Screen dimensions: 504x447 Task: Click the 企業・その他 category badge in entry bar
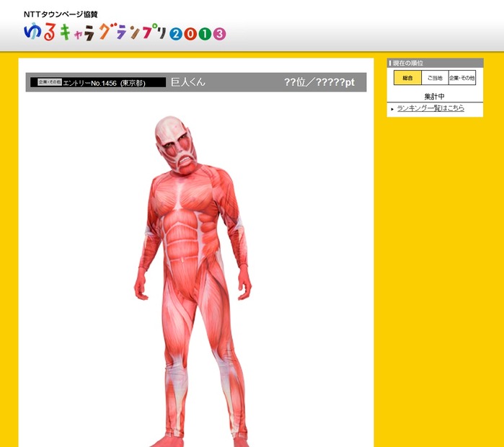coord(50,82)
